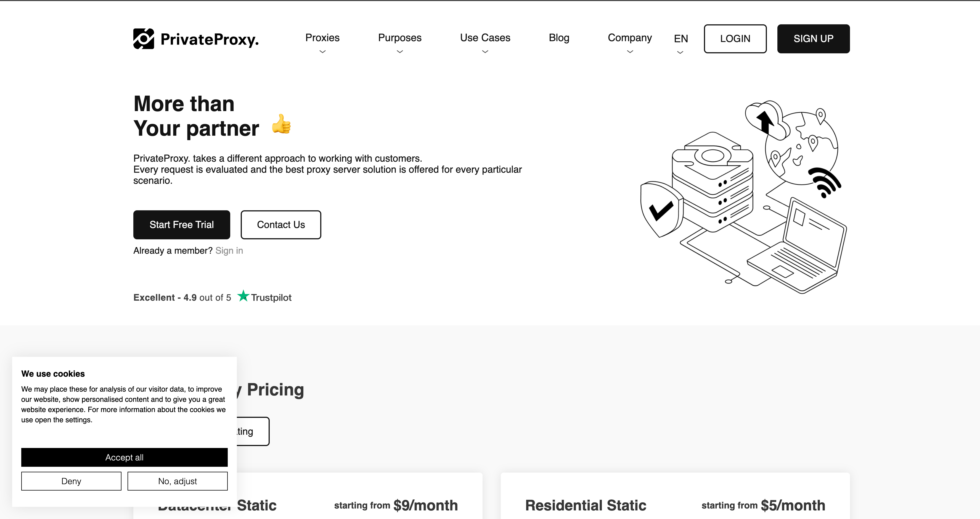Deny cookies in the banner
Viewport: 980px width, 519px height.
[71, 481]
